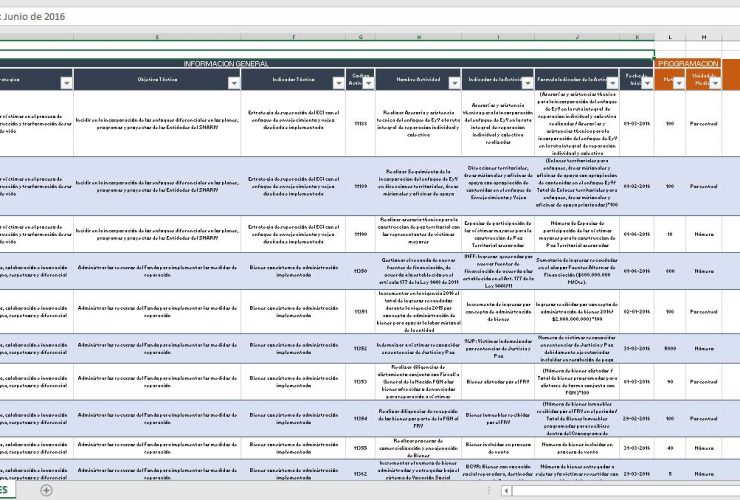740x500 pixels.
Task: Select column K header
Action: (x=637, y=37)
